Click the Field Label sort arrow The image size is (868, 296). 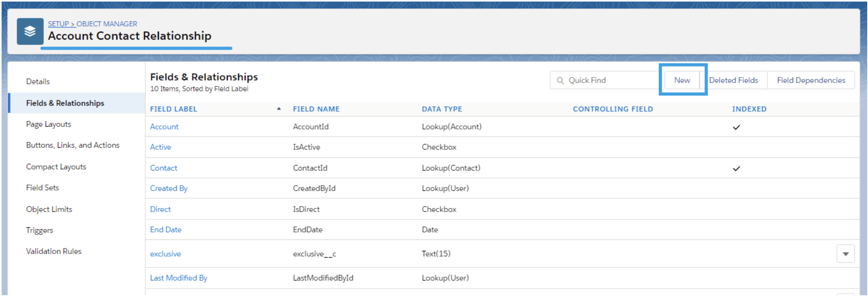coord(279,109)
